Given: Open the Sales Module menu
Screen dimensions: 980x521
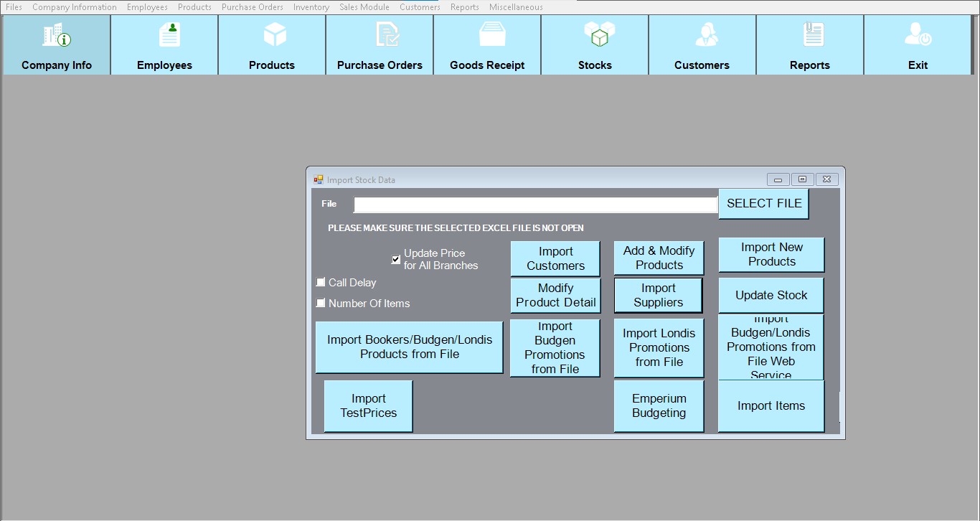Looking at the screenshot, I should pyautogui.click(x=364, y=7).
